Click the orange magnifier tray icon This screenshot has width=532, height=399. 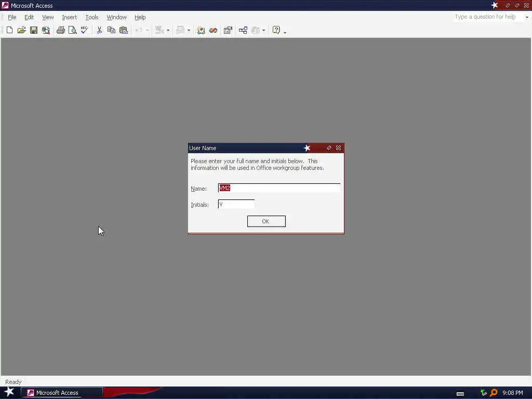494,393
